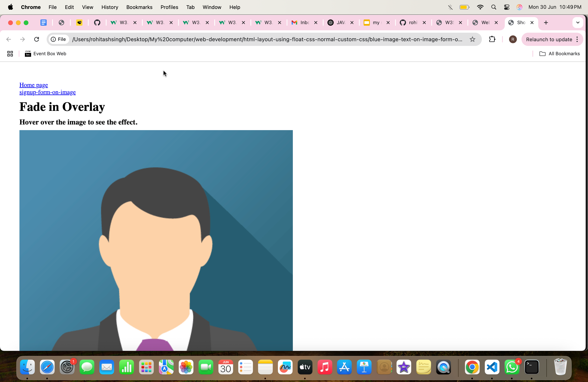Screen dimensions: 588x382
Task: Open a new tab
Action: pyautogui.click(x=546, y=23)
